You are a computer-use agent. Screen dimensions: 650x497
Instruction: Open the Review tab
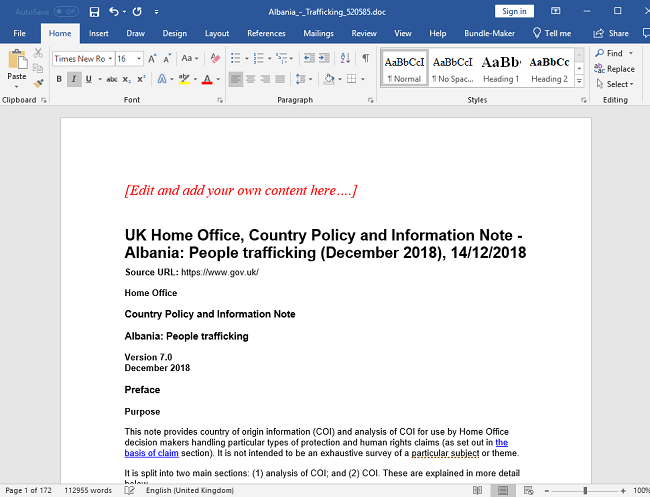click(364, 34)
